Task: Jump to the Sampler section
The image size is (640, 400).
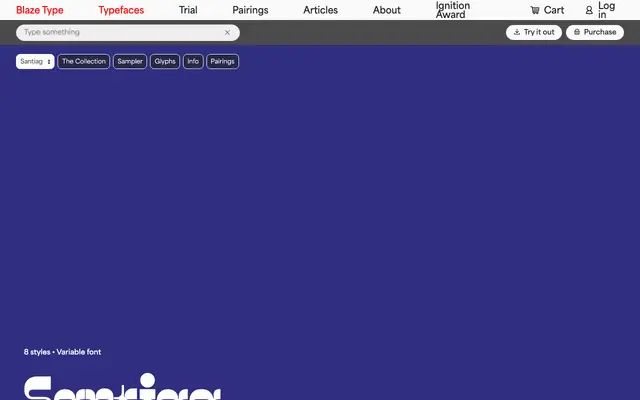Action: [x=130, y=62]
